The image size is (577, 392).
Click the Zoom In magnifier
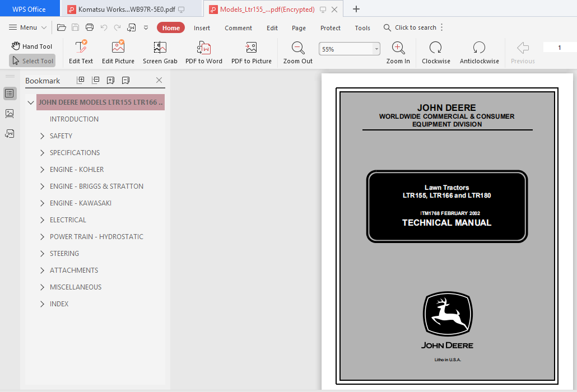pyautogui.click(x=398, y=52)
